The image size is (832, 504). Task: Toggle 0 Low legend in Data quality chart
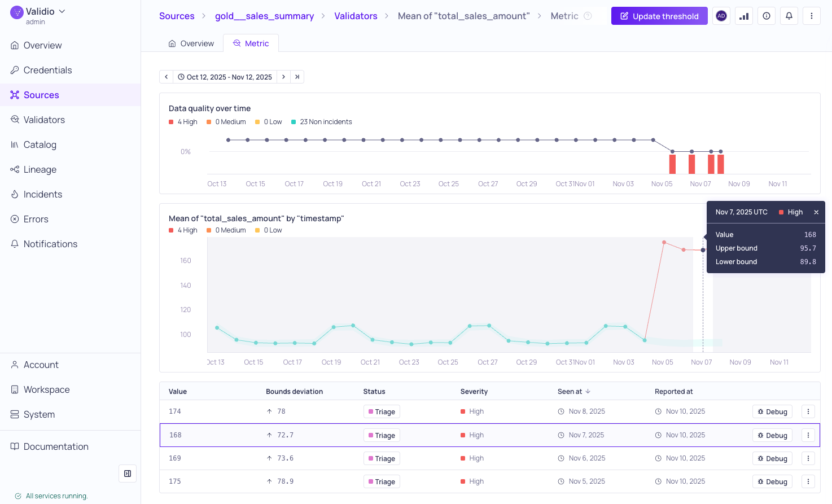tap(269, 122)
